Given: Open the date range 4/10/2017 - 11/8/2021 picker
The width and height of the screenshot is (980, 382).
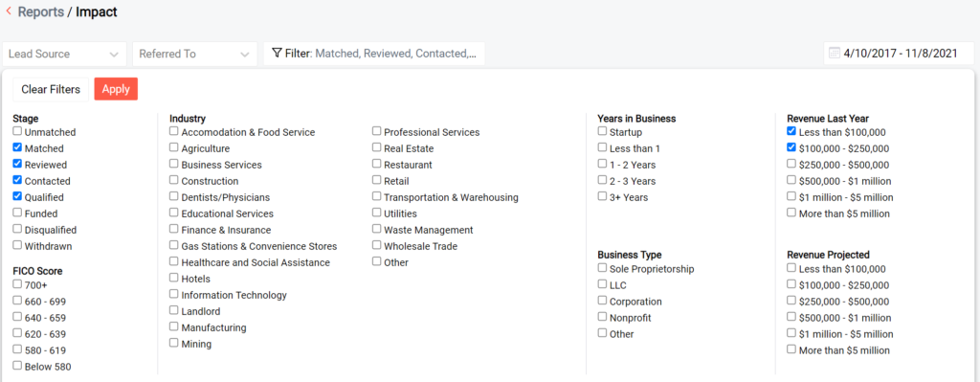Looking at the screenshot, I should (x=899, y=54).
